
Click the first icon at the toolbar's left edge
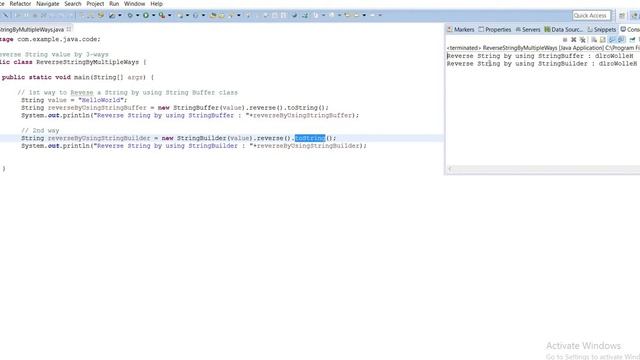pos(5,15)
